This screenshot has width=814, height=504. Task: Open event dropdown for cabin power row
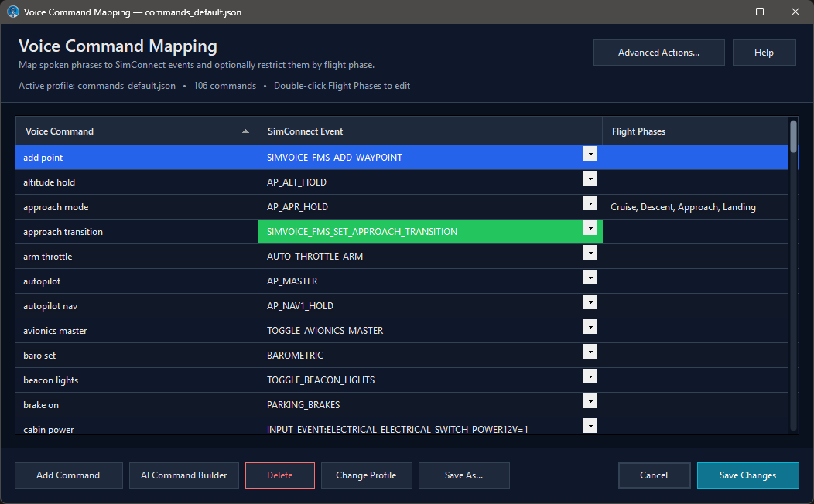click(590, 426)
